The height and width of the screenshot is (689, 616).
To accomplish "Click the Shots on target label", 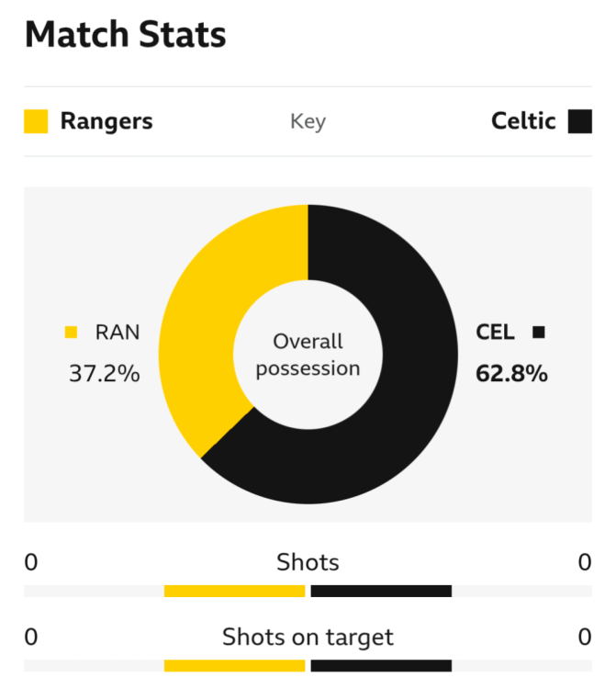I will tap(308, 637).
